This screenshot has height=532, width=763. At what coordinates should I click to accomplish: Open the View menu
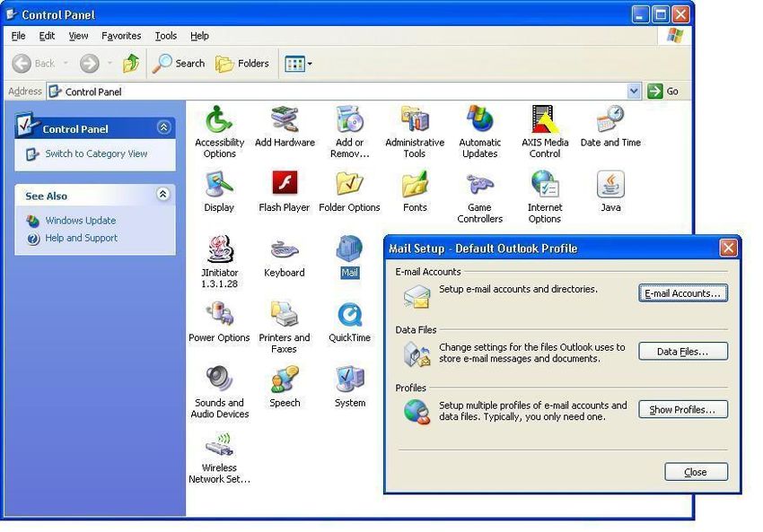[78, 36]
